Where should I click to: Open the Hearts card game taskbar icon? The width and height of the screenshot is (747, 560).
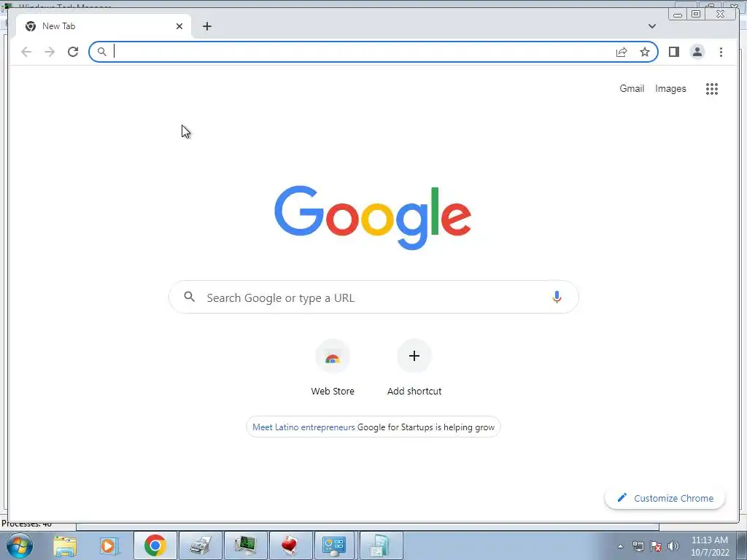coord(290,545)
